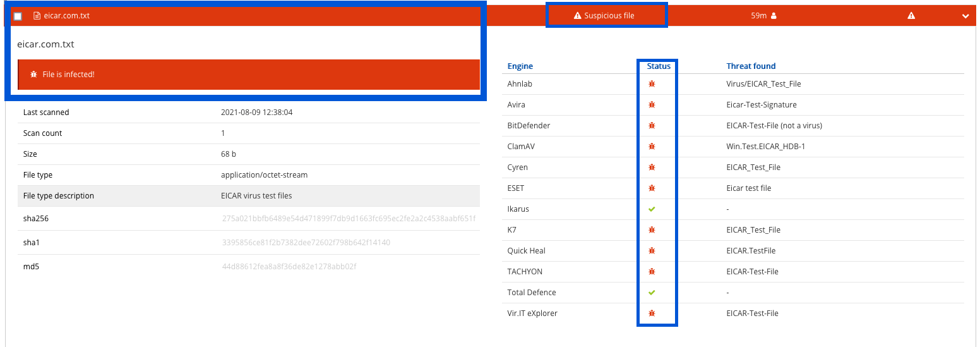The height and width of the screenshot is (347, 980).
Task: Click the Threat found column header
Action: 751,66
